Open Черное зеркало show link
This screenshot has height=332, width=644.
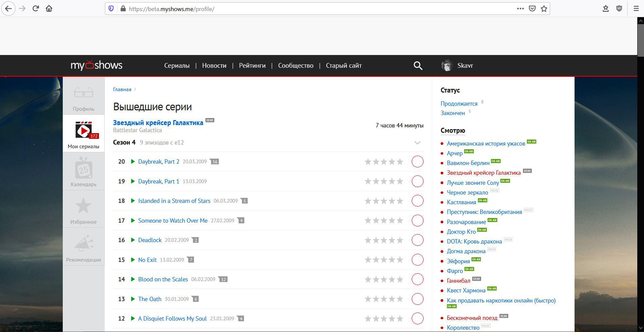click(x=467, y=192)
